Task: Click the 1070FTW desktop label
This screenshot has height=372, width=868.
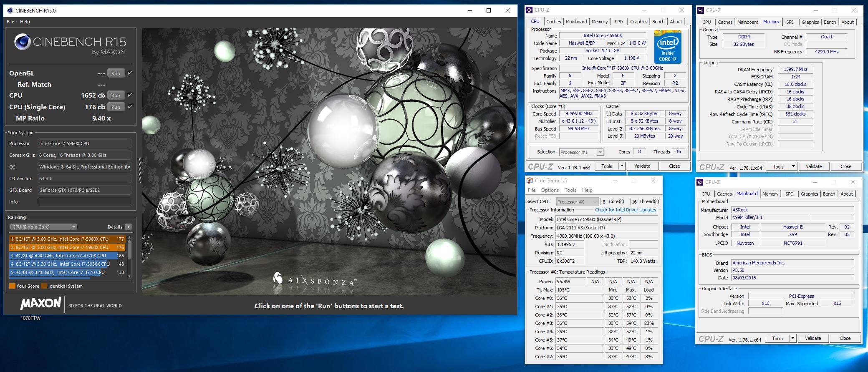Action: click(x=30, y=318)
